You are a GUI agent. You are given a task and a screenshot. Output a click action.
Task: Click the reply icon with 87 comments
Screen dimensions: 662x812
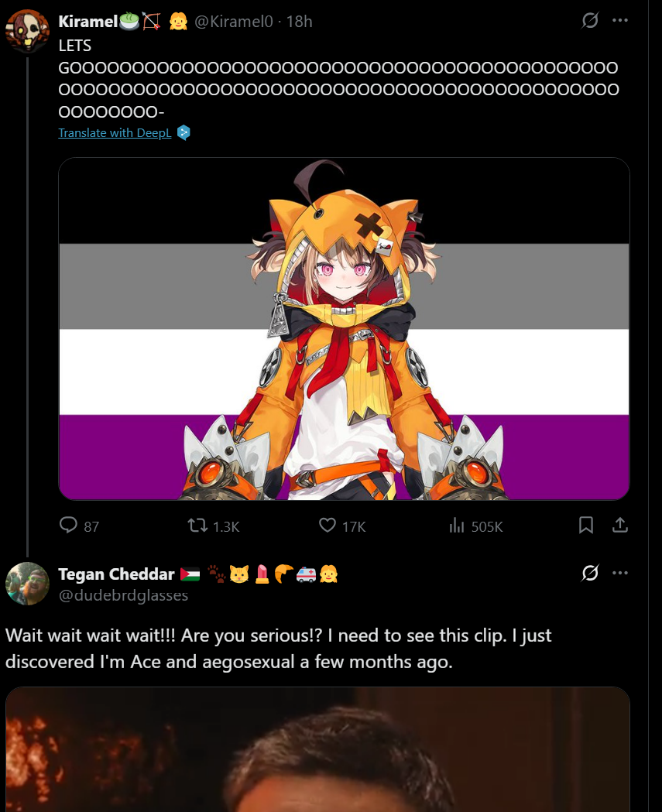(x=68, y=525)
